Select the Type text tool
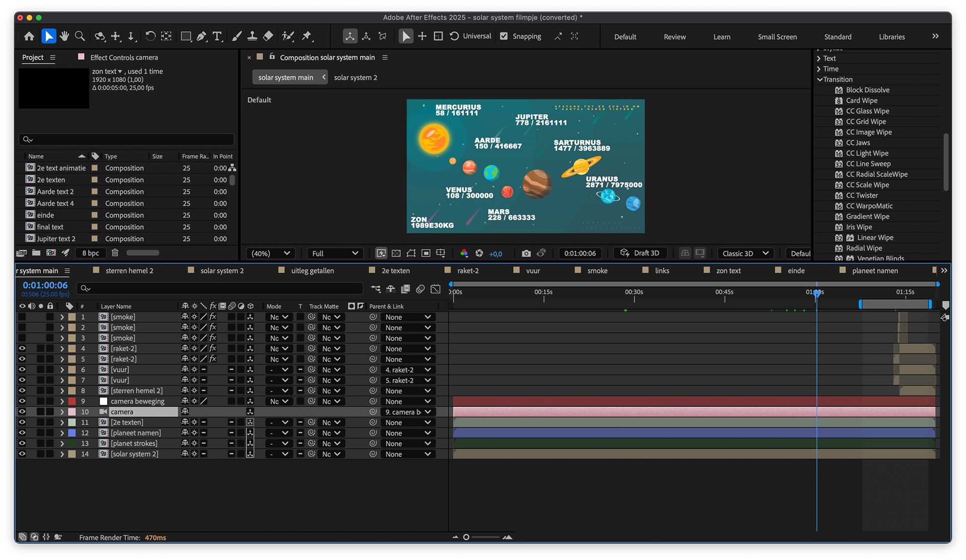966x560 pixels. pyautogui.click(x=217, y=36)
